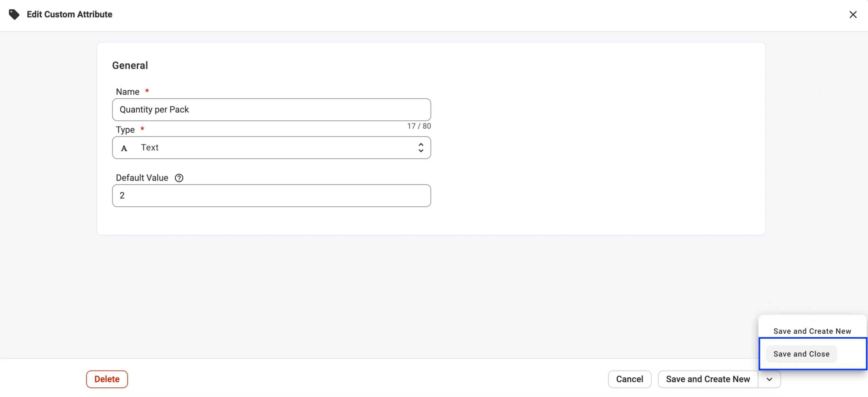The width and height of the screenshot is (868, 397).
Task: Choose Save and Close from the menu
Action: point(801,354)
